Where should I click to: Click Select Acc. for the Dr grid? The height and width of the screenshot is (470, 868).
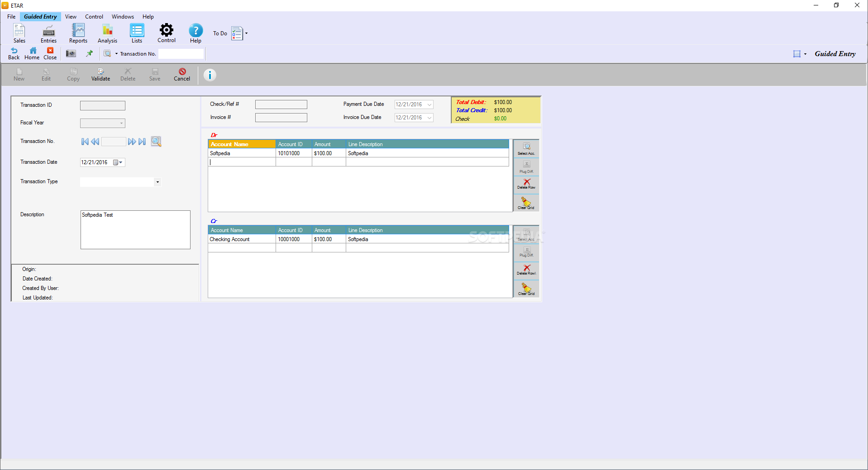[526, 149]
